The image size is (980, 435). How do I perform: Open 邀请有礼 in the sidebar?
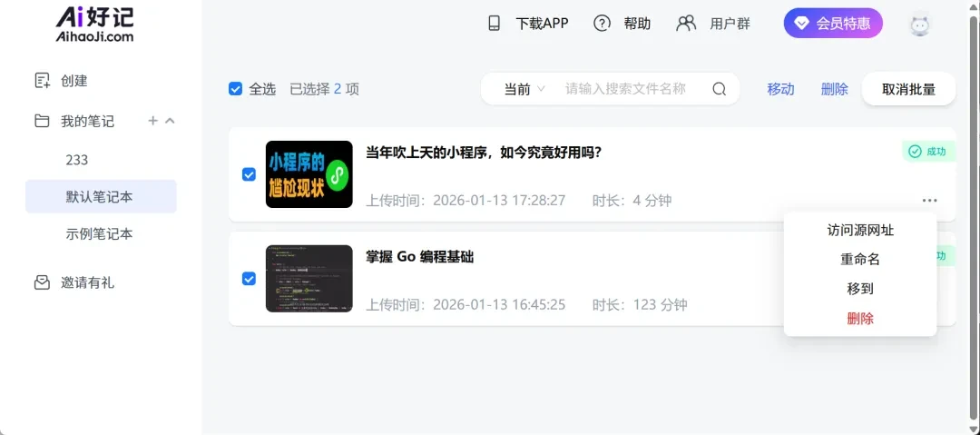[87, 283]
